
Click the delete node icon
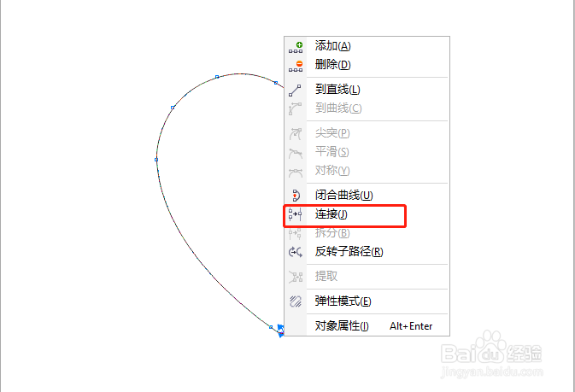[x=296, y=66]
